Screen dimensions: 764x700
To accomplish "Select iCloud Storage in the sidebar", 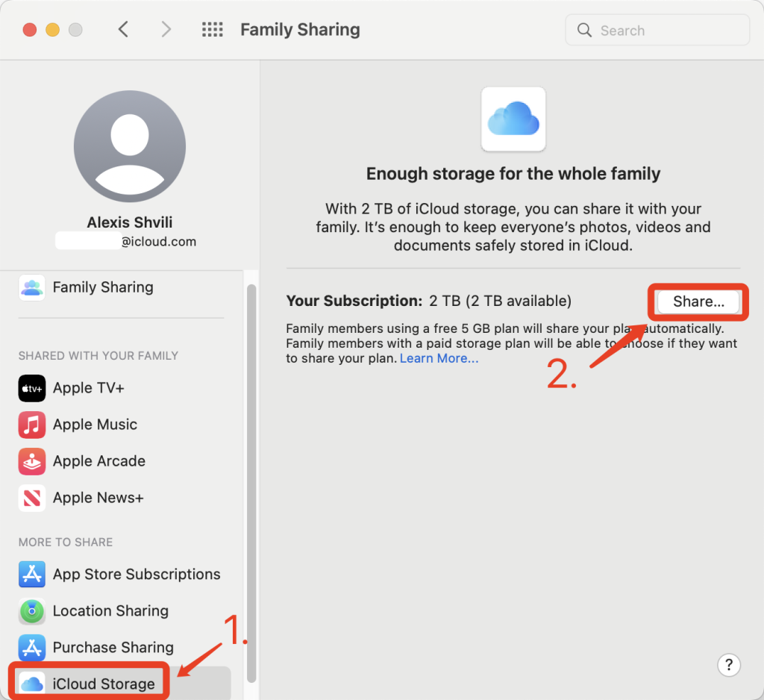I will pos(87,681).
